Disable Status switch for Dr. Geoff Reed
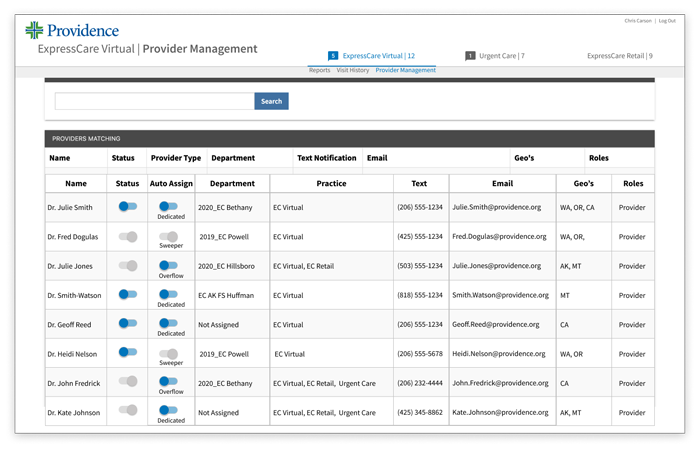 click(x=128, y=323)
